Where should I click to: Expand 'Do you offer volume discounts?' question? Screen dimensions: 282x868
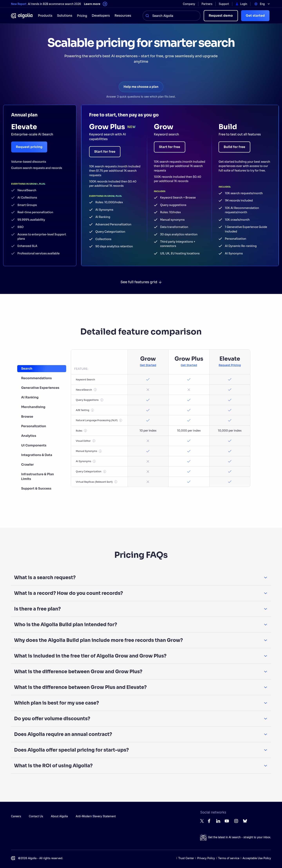pyautogui.click(x=141, y=718)
